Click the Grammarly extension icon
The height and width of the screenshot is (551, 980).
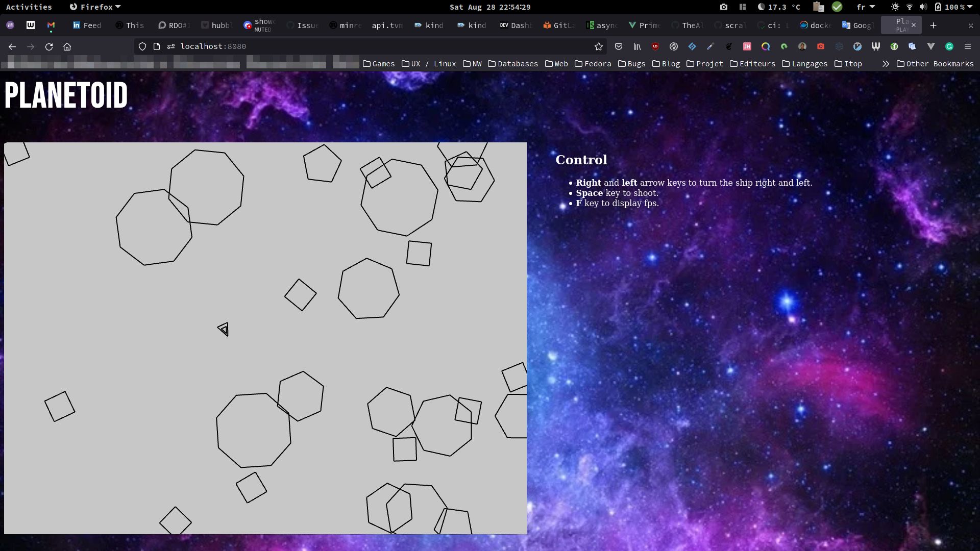pos(949,46)
